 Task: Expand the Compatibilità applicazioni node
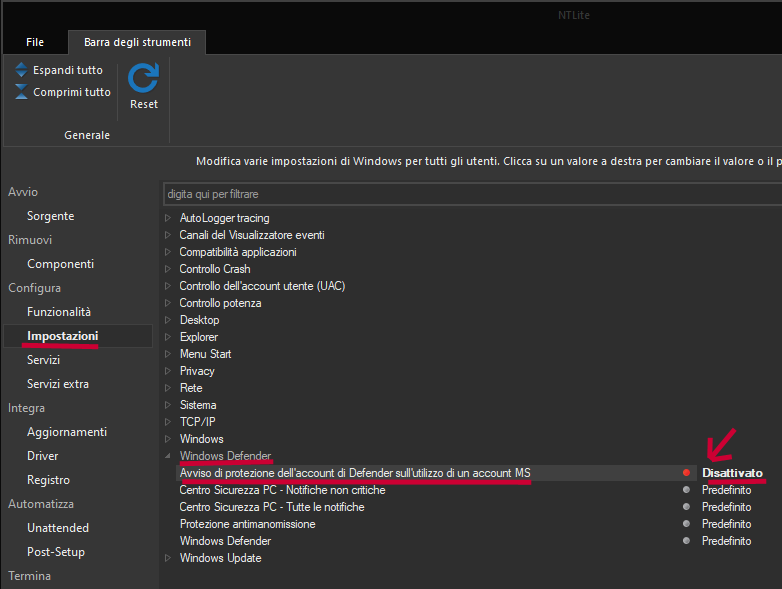168,252
